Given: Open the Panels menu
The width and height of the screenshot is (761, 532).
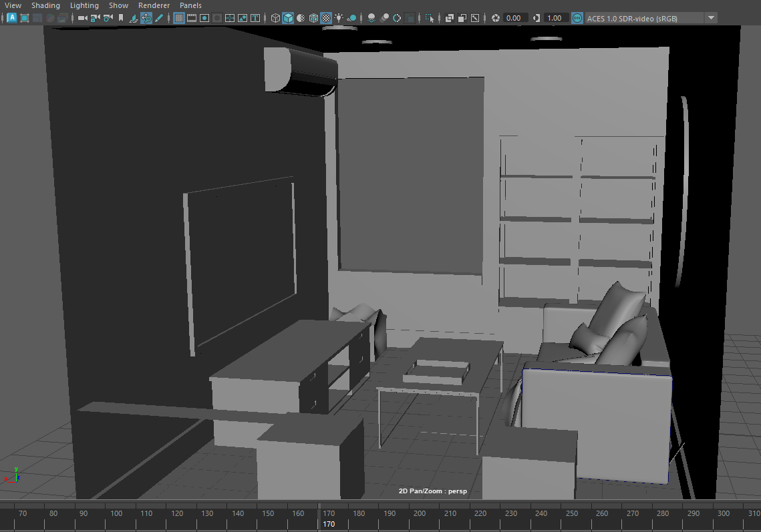Looking at the screenshot, I should coord(190,5).
